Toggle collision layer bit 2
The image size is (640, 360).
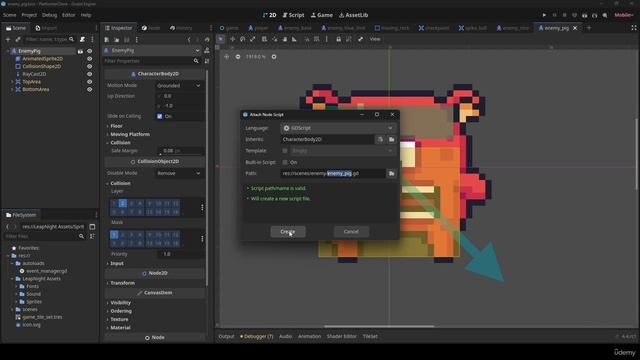pos(122,203)
